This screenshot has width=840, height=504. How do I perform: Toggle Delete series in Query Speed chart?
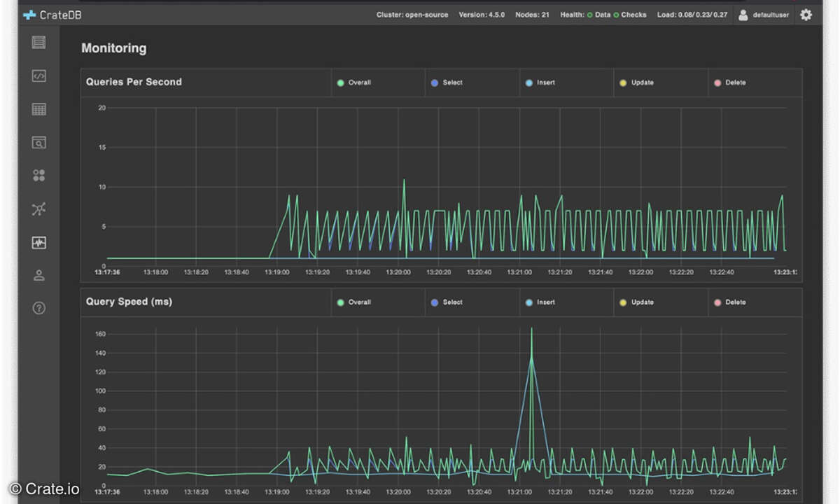(730, 302)
